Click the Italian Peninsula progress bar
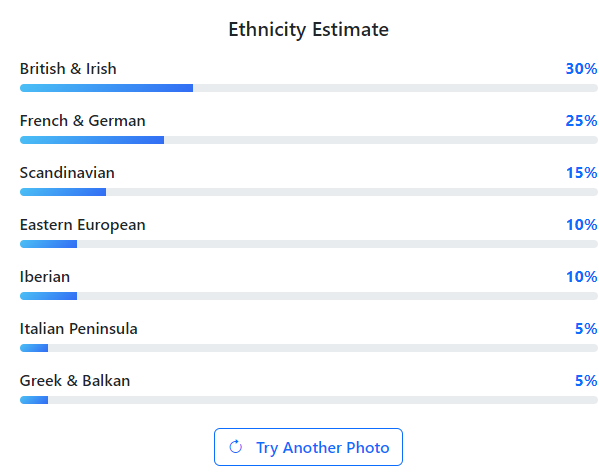The width and height of the screenshot is (599, 476). pyautogui.click(x=309, y=348)
